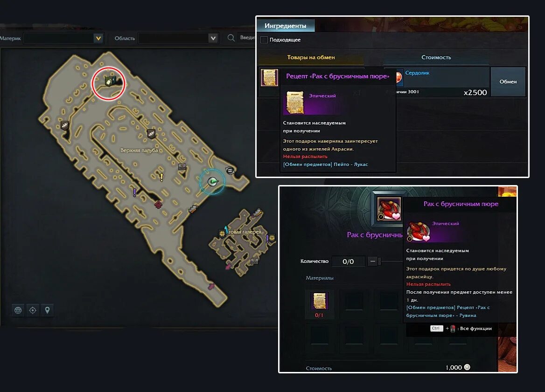Click the search magnifier icon
Screen dimensions: 545x392
click(231, 38)
